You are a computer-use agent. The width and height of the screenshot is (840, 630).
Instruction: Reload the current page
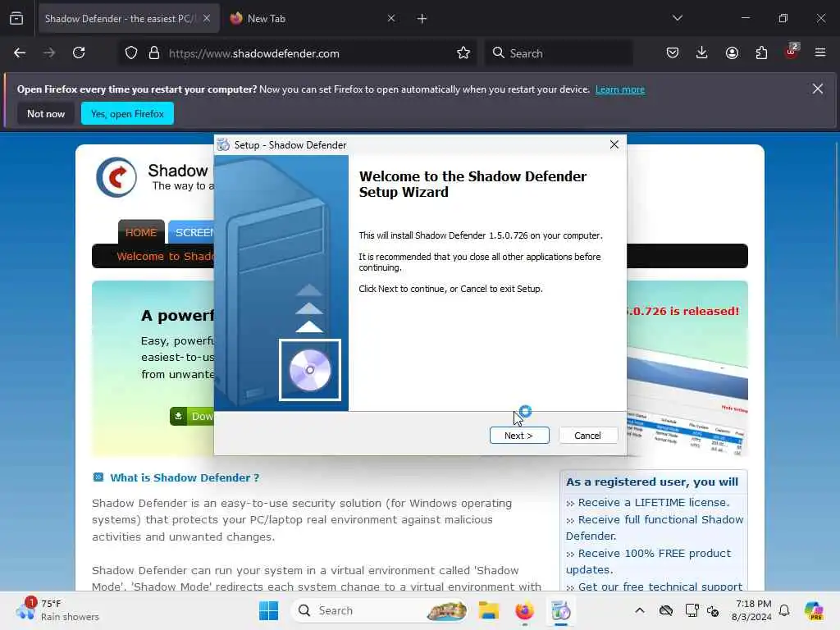[x=79, y=53]
